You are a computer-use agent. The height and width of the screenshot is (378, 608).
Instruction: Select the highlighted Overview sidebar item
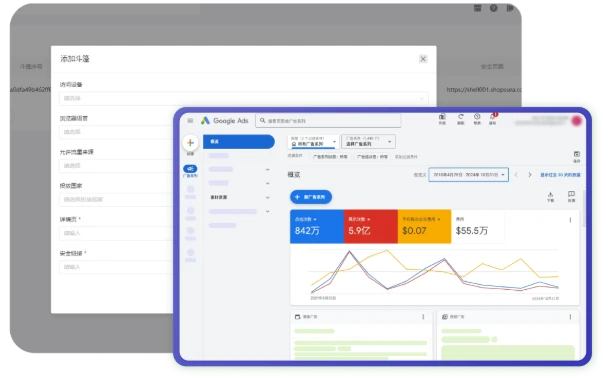pos(238,142)
